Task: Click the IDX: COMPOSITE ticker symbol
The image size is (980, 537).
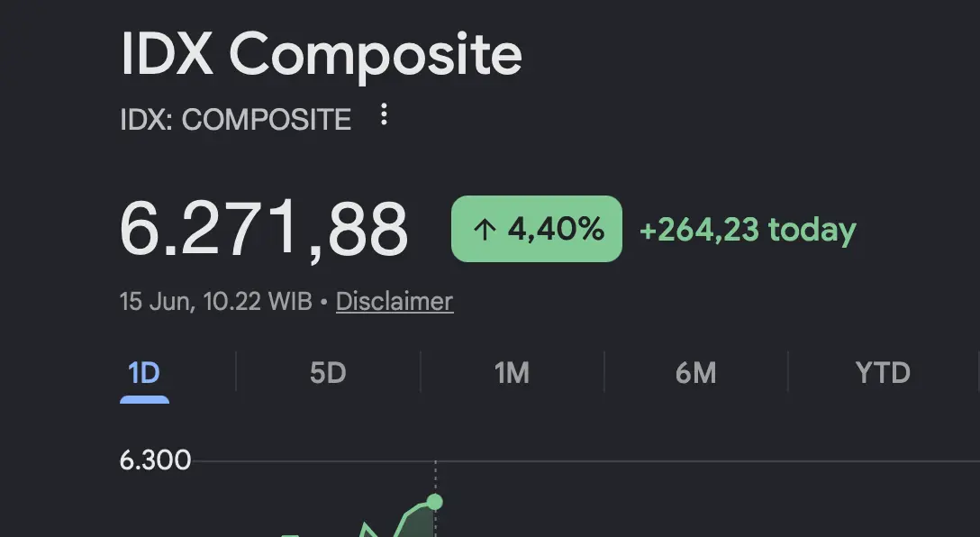Action: (x=236, y=120)
